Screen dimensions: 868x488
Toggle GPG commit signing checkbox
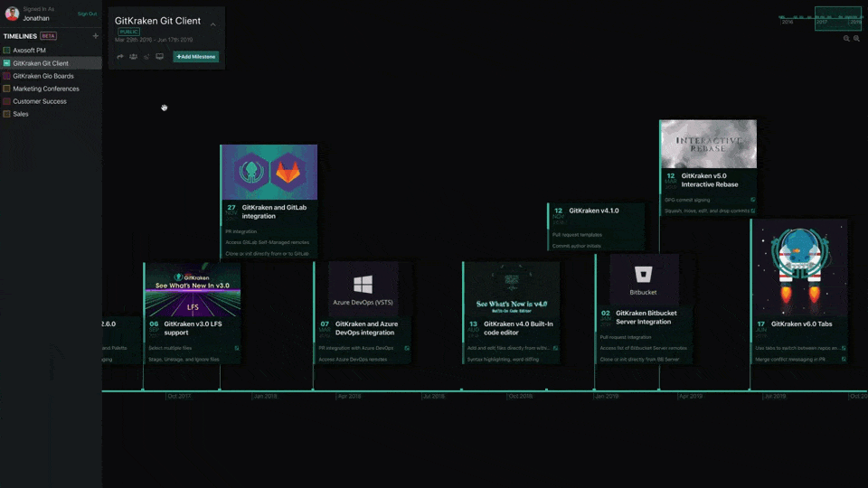[753, 200]
